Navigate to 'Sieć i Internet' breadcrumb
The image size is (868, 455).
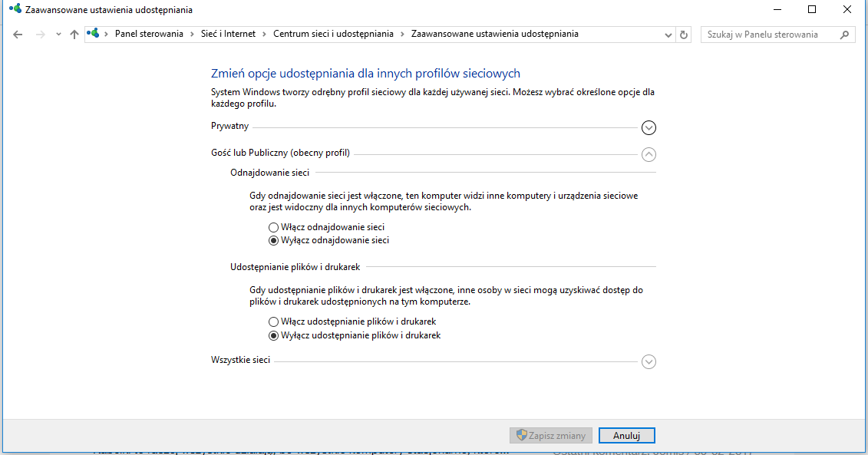pyautogui.click(x=228, y=34)
